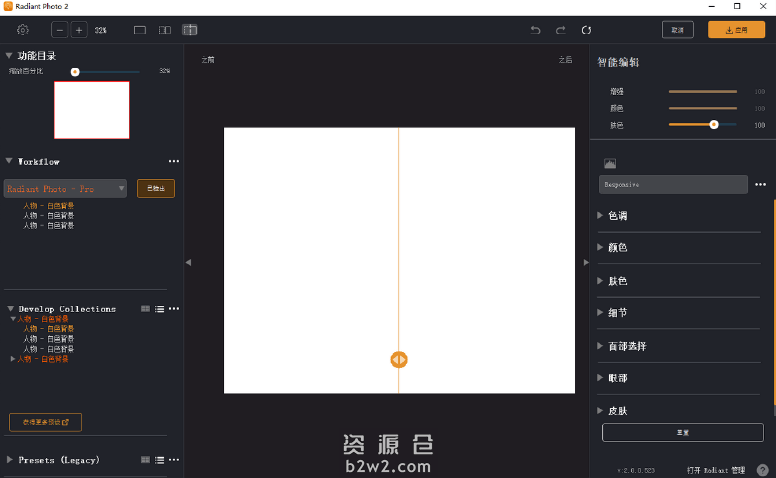Image resolution: width=776 pixels, height=478 pixels.
Task: Switch to side-by-side compare view
Action: click(x=165, y=30)
